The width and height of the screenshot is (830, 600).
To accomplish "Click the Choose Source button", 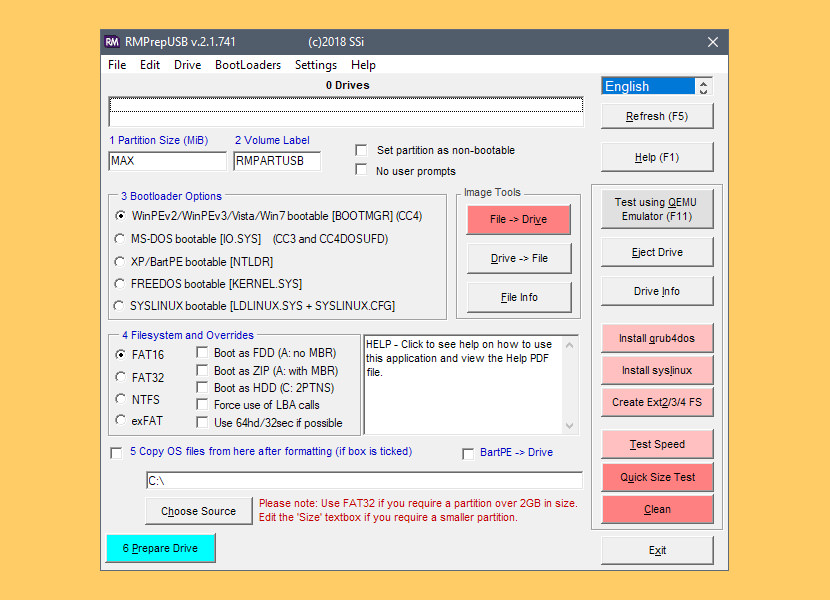I will tap(199, 511).
